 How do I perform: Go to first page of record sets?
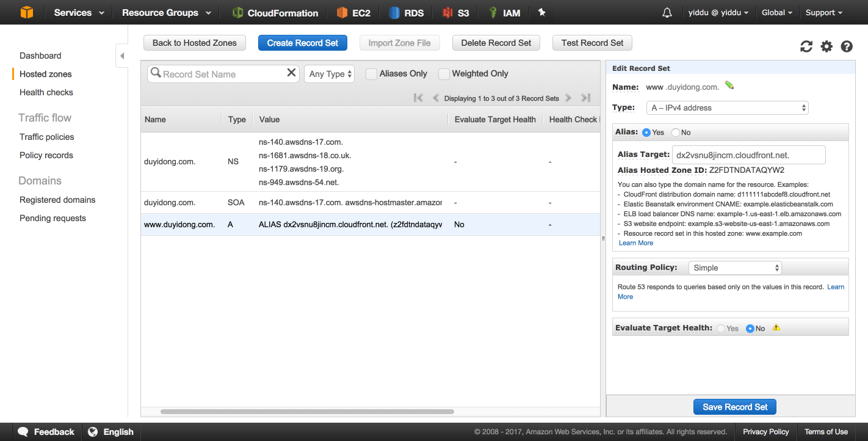coord(418,98)
